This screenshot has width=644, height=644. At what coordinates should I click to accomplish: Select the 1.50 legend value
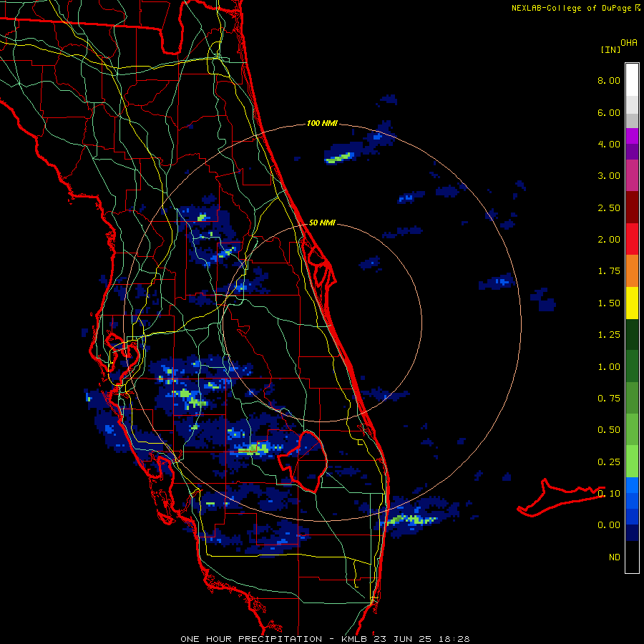click(609, 303)
